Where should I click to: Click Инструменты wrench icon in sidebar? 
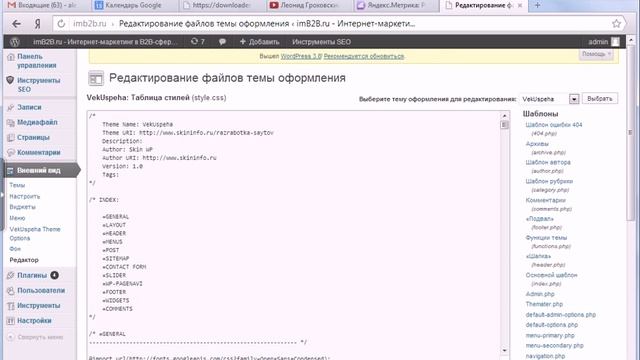[x=11, y=306]
